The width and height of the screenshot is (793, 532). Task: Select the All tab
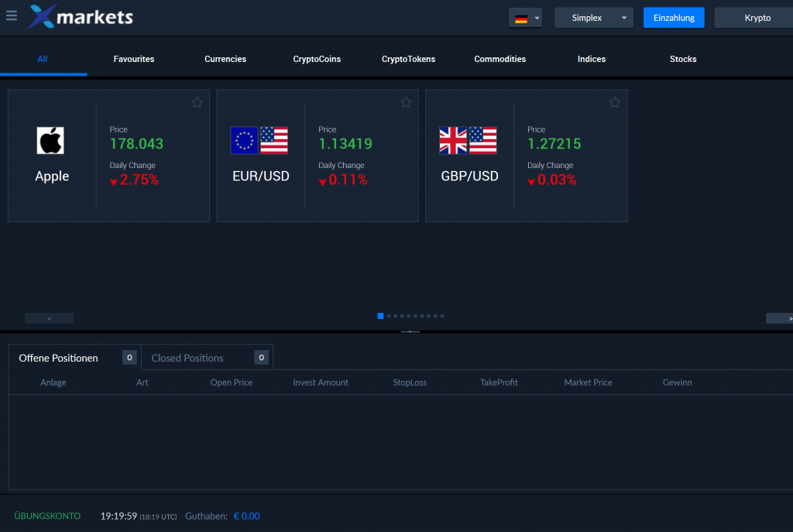[43, 59]
